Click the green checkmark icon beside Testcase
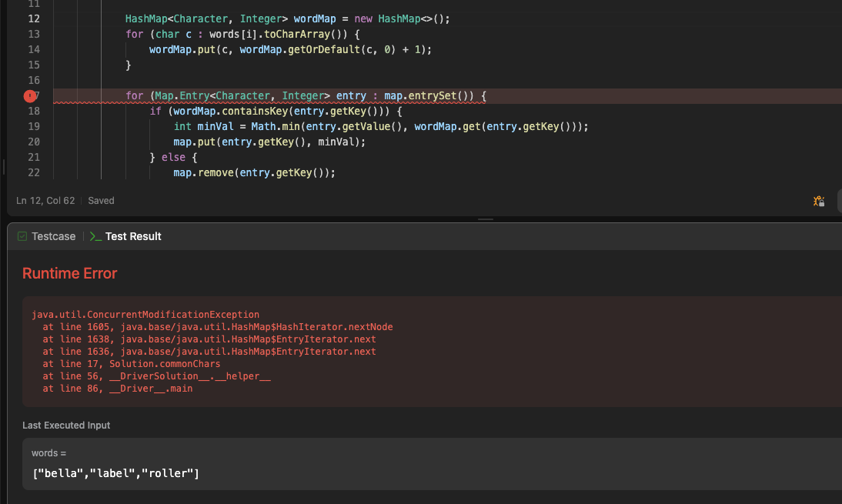The image size is (842, 504). pyautogui.click(x=22, y=236)
